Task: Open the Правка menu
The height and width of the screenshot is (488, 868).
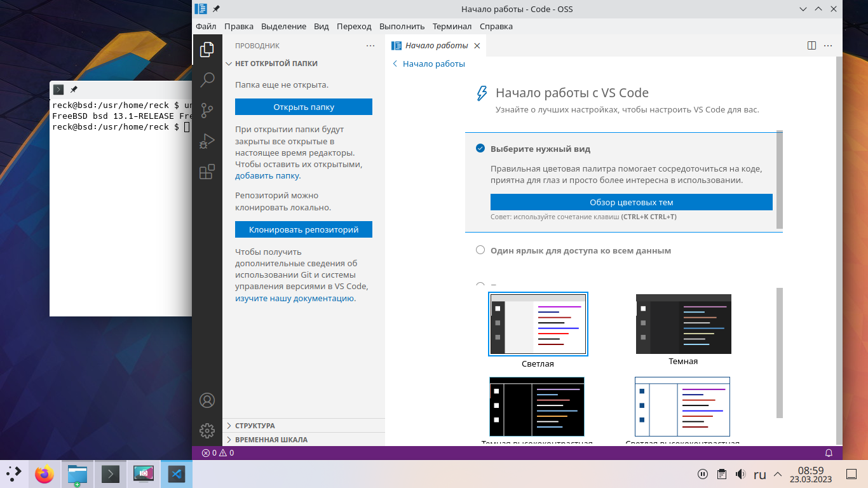Action: [239, 26]
